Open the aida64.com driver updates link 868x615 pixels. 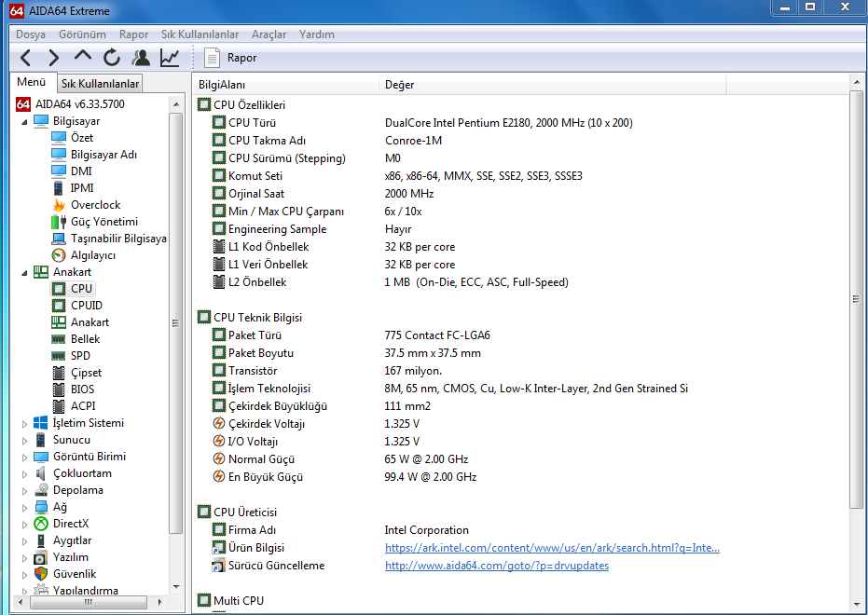point(497,566)
